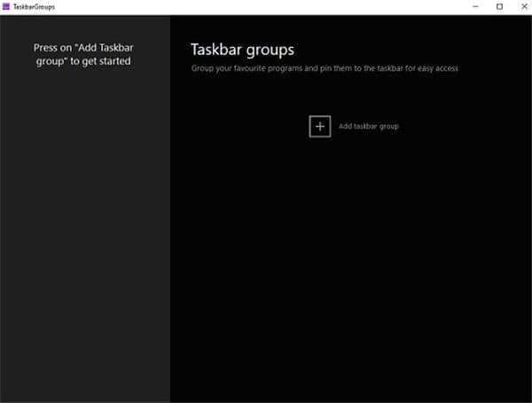Click the plus icon to add a group
Viewport: 532px width, 403px height.
coord(319,126)
